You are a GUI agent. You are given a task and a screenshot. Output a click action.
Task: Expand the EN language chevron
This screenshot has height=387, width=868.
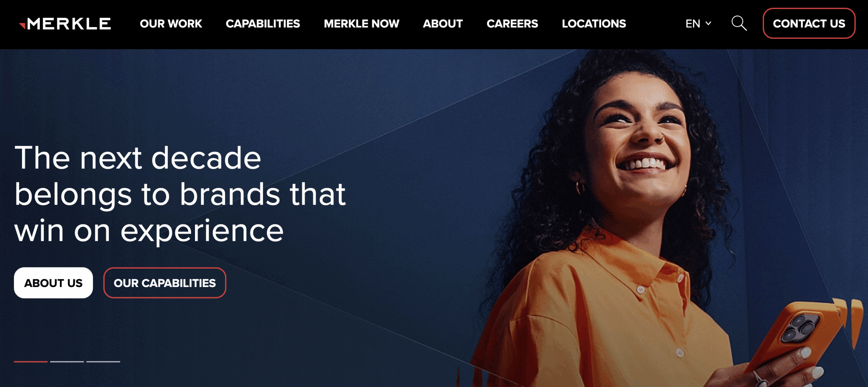[x=708, y=23]
